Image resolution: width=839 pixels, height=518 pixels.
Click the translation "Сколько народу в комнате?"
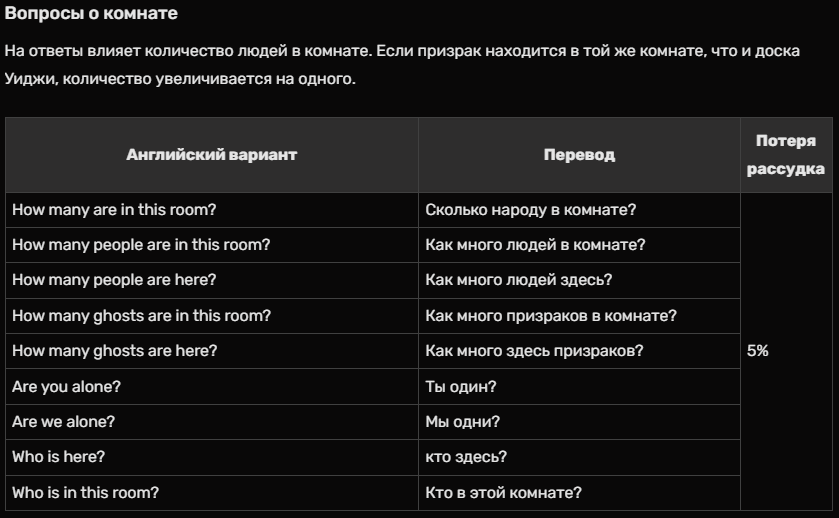pos(531,210)
